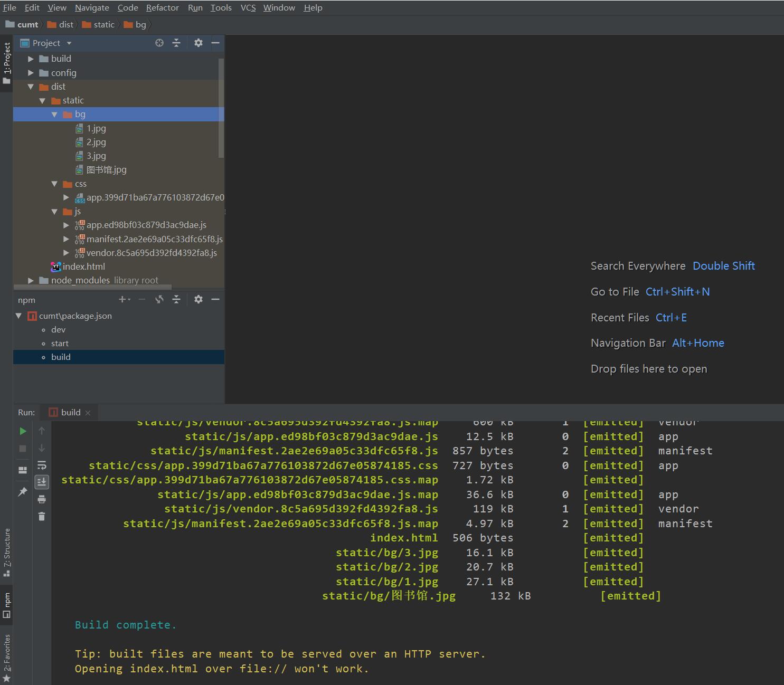Open npm panel settings gear
The image size is (784, 685).
point(199,300)
